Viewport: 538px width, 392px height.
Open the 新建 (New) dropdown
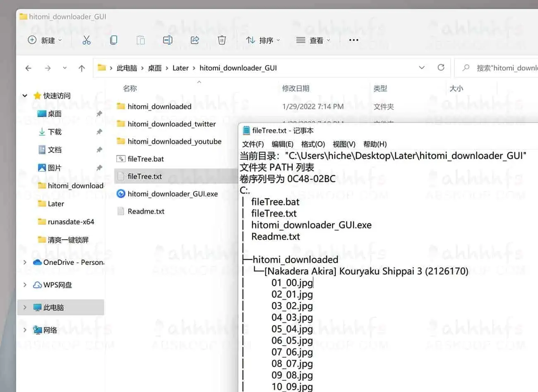(44, 40)
